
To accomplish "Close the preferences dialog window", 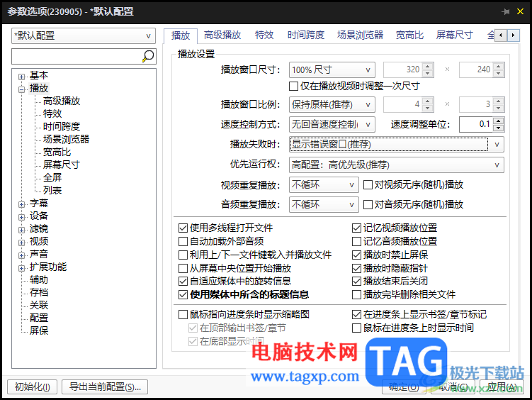I will [x=520, y=11].
